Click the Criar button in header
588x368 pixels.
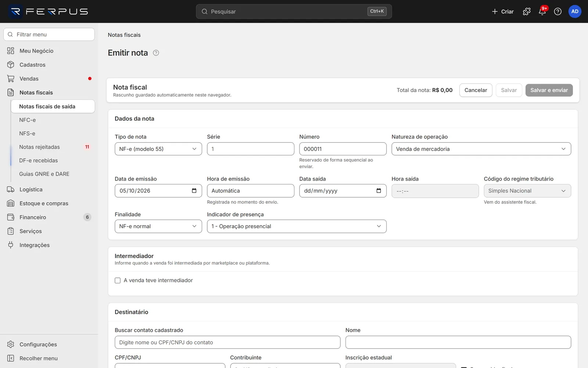[503, 11]
